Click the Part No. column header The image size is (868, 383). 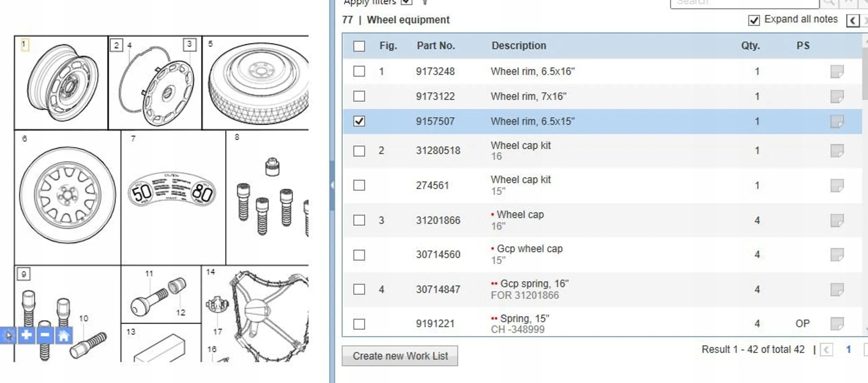[436, 46]
